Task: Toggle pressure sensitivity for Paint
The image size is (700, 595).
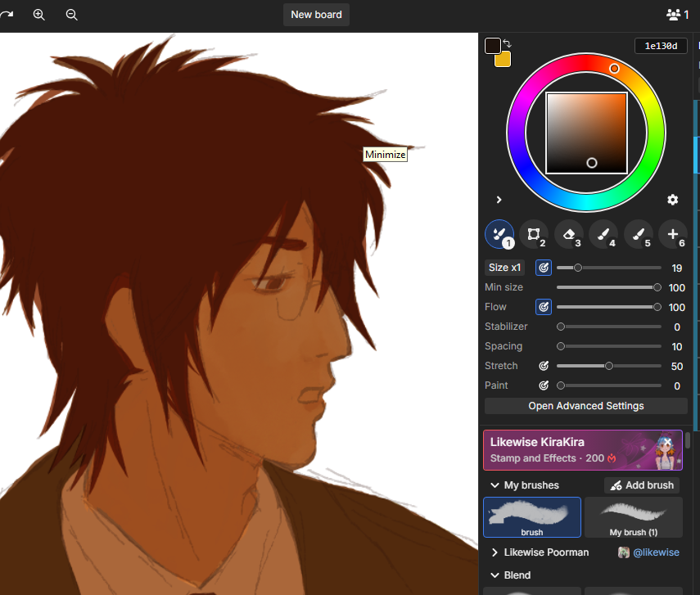Action: point(544,385)
